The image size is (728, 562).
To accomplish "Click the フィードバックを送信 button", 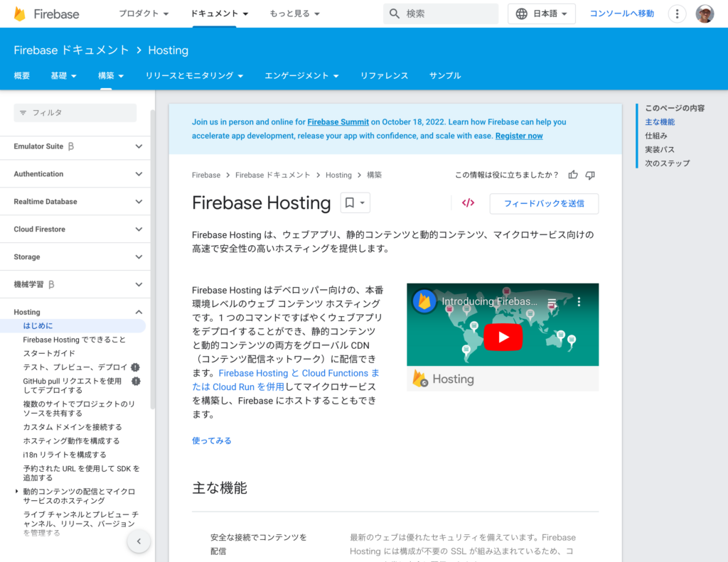I will pyautogui.click(x=544, y=203).
